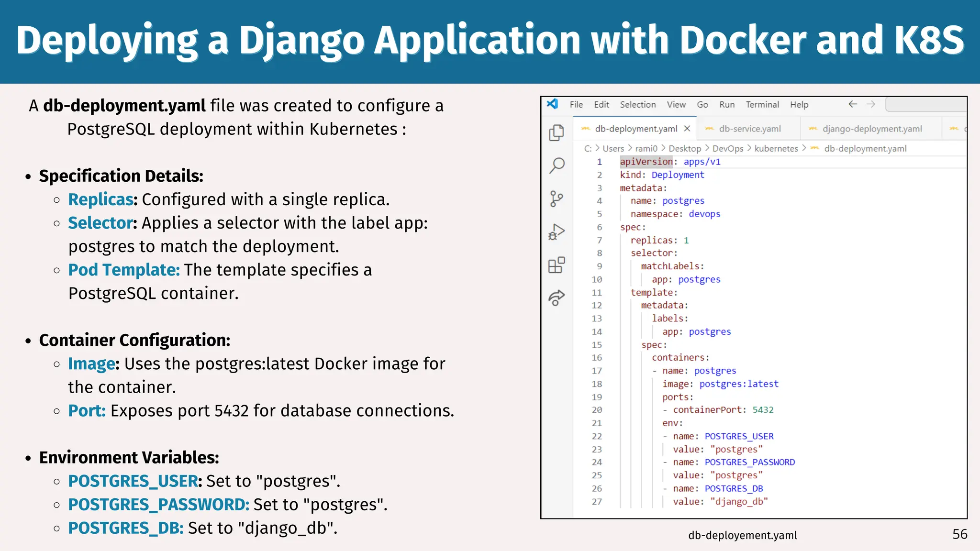Open the Selection menu

(x=638, y=104)
